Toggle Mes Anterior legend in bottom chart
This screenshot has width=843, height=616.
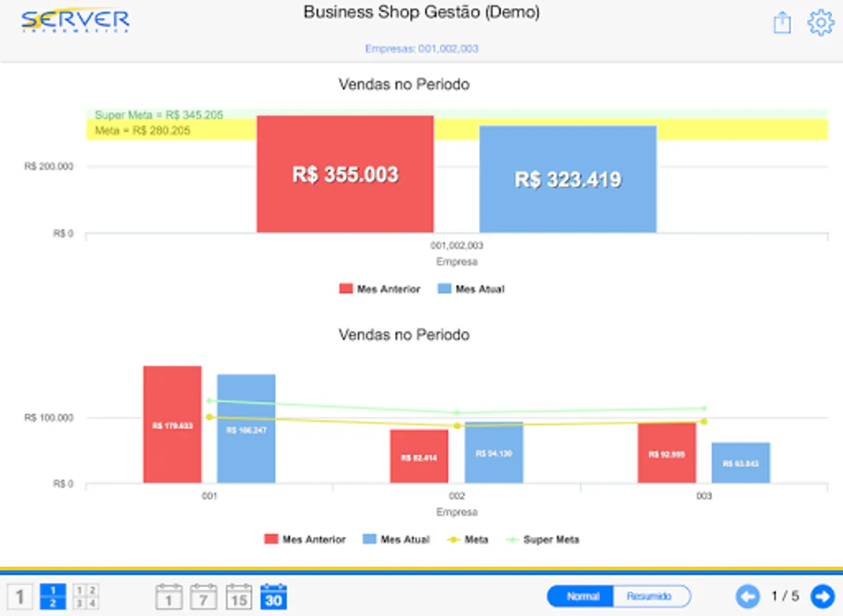[305, 539]
